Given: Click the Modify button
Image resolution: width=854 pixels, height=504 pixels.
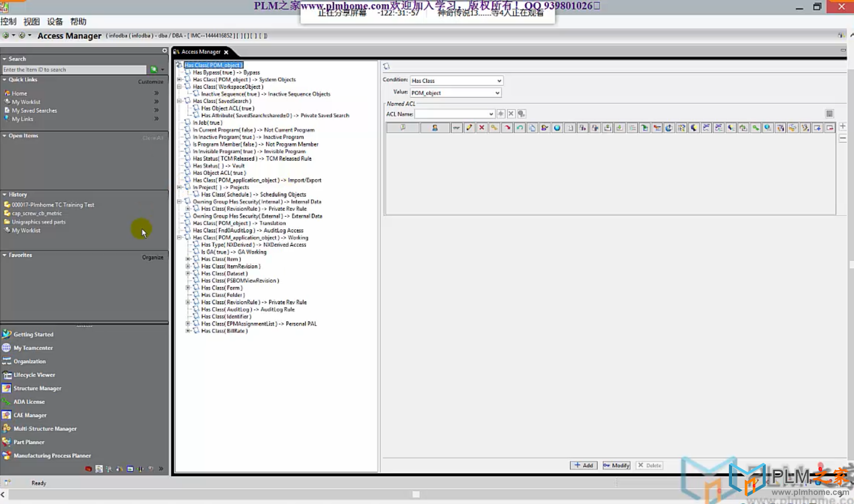Looking at the screenshot, I should click(x=617, y=466).
